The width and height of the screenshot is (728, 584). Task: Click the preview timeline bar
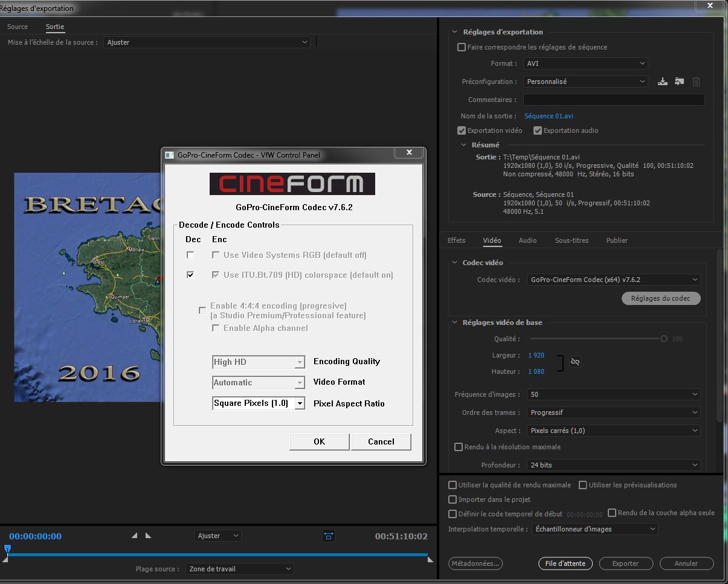tap(217, 554)
